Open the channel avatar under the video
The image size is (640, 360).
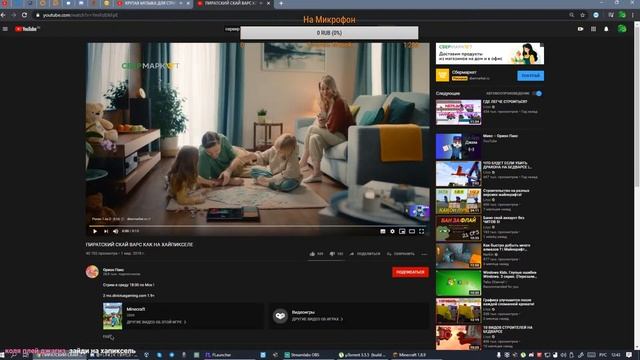(x=92, y=271)
